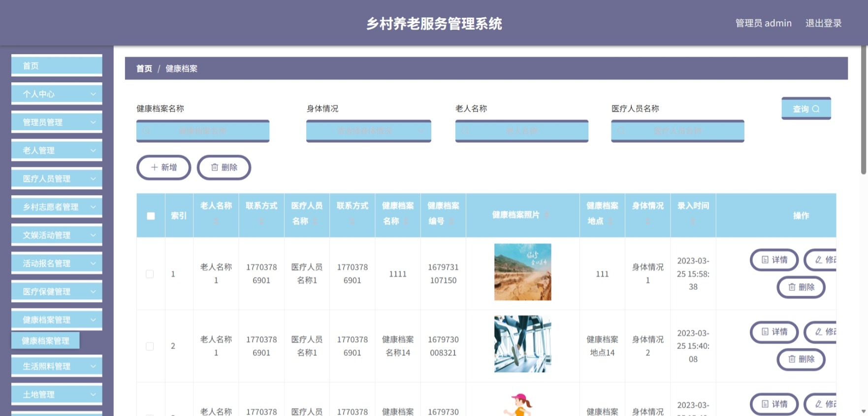Expand the 老人管理 menu
Viewport: 868px width, 416px height.
[x=57, y=150]
